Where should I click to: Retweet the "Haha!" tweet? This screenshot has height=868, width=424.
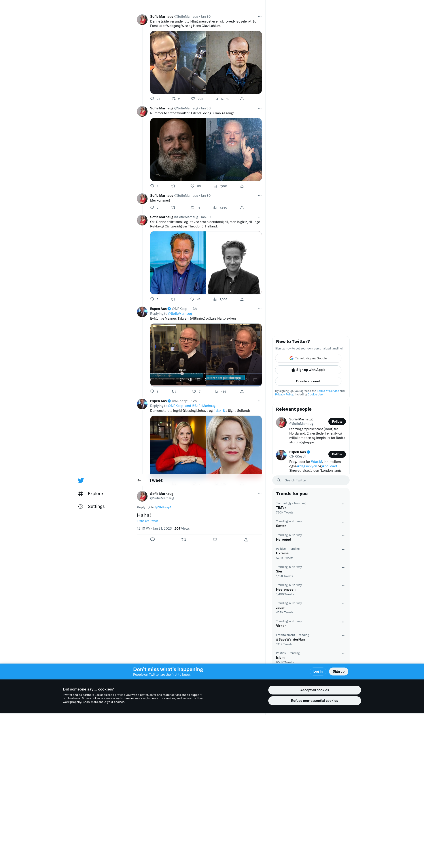coord(184,540)
